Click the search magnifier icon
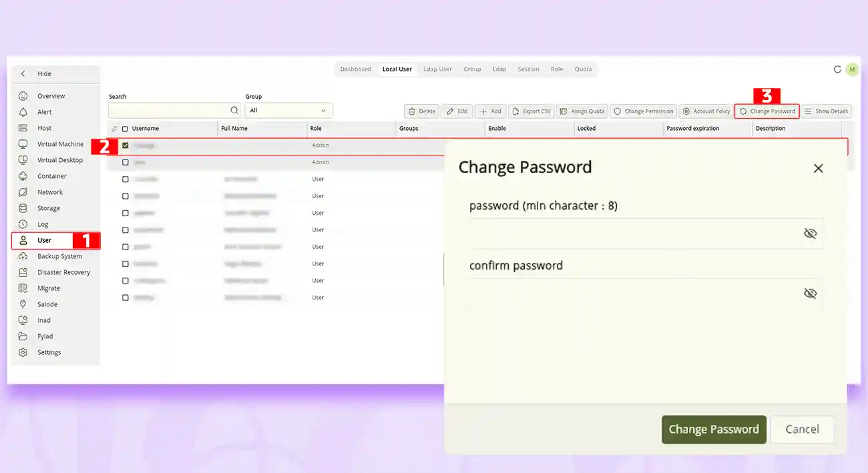 [234, 111]
